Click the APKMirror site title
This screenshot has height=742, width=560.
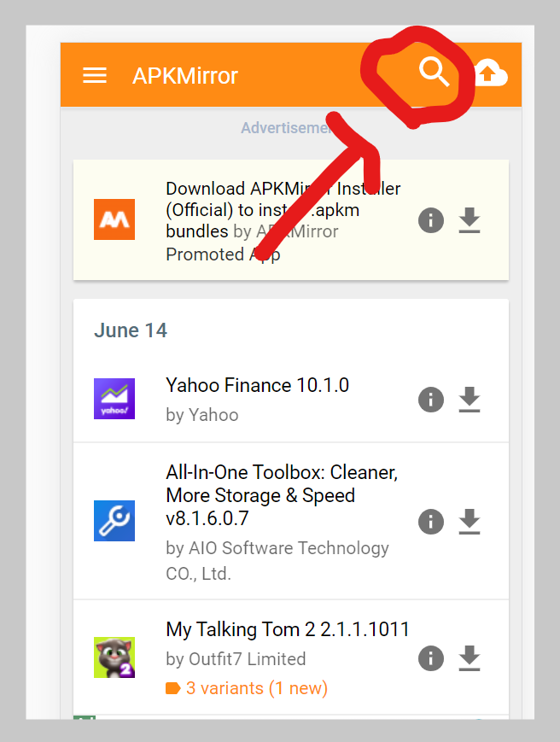pos(185,76)
